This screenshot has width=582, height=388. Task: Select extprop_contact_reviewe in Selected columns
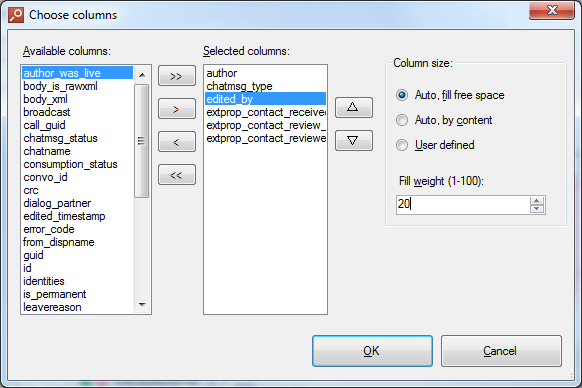[x=265, y=138]
